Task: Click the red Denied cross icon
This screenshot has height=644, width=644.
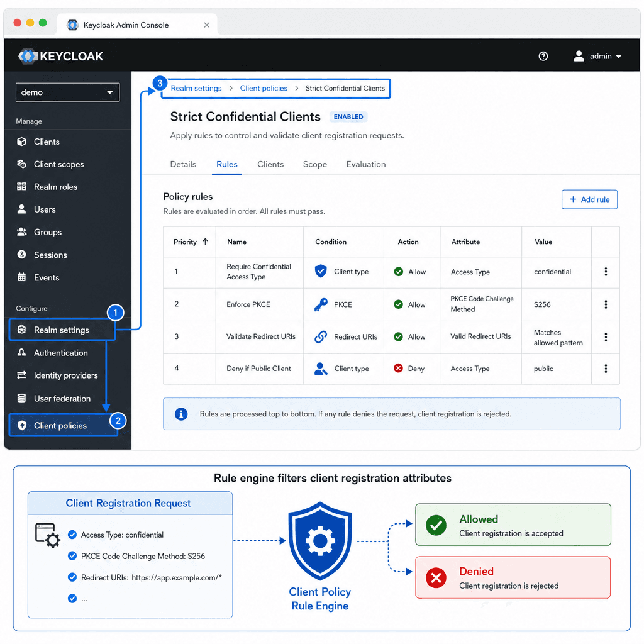Action: coord(436,578)
